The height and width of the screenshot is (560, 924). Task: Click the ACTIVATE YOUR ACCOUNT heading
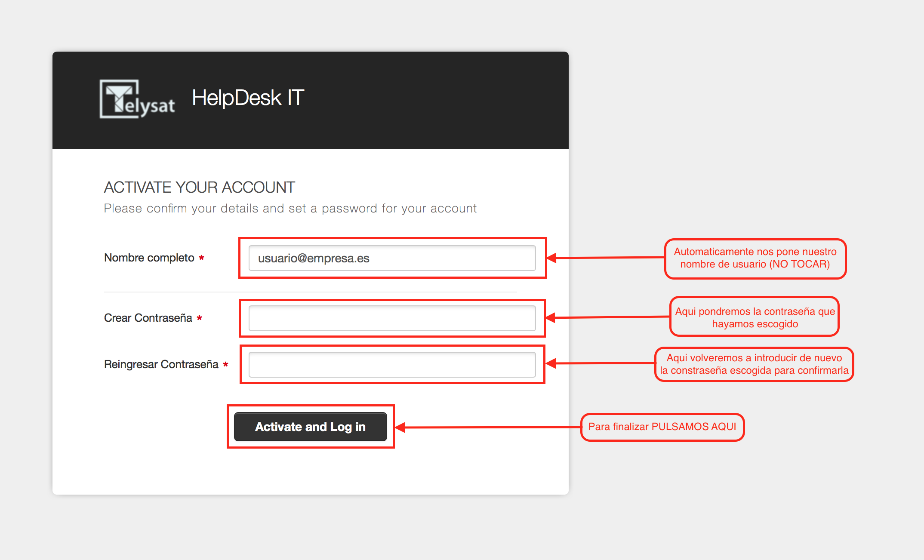tap(199, 187)
